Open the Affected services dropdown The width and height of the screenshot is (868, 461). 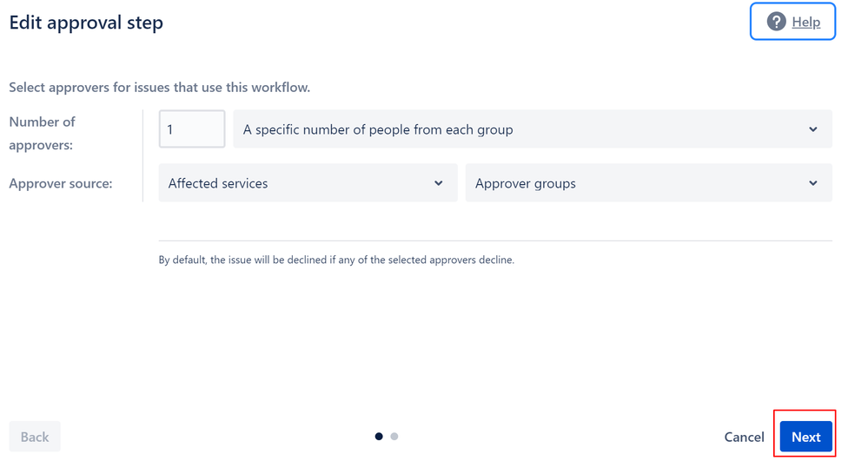(x=295, y=183)
